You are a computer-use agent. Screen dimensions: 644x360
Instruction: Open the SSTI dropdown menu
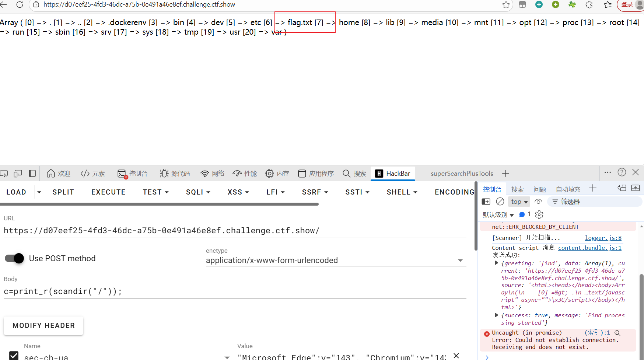pos(357,192)
